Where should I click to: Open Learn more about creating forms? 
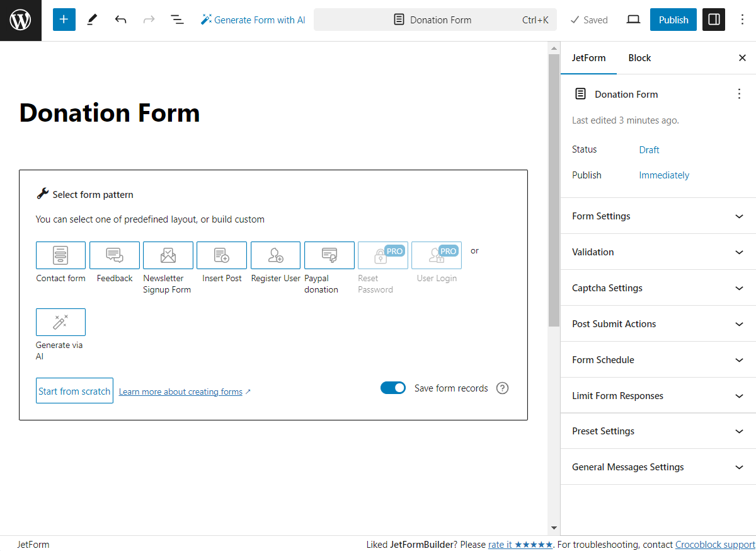pyautogui.click(x=181, y=391)
